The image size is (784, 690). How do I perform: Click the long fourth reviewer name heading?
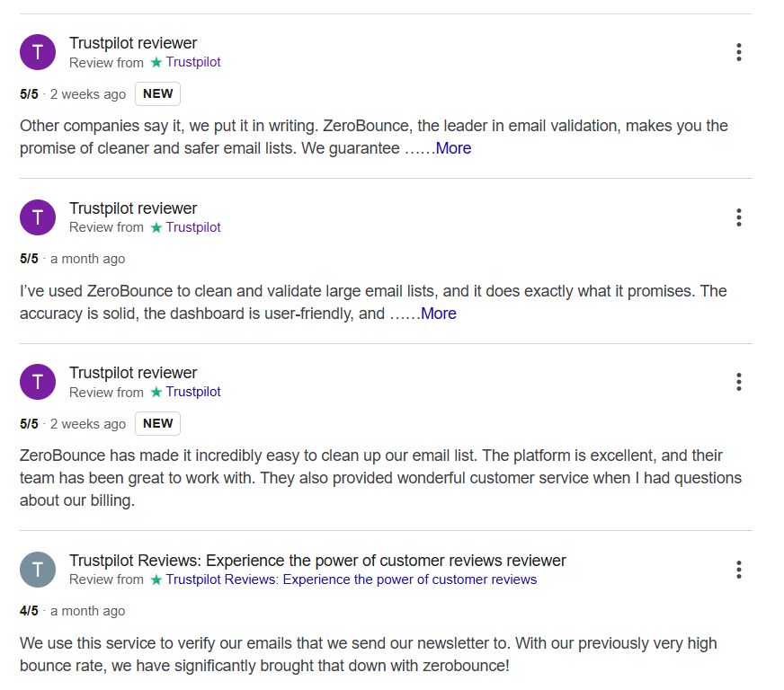tap(317, 561)
